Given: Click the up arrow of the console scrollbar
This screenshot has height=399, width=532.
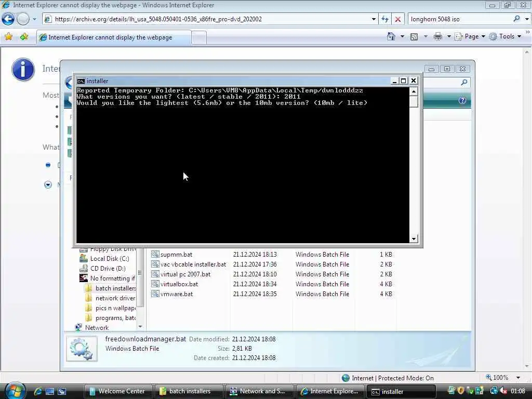Looking at the screenshot, I should click(x=414, y=91).
